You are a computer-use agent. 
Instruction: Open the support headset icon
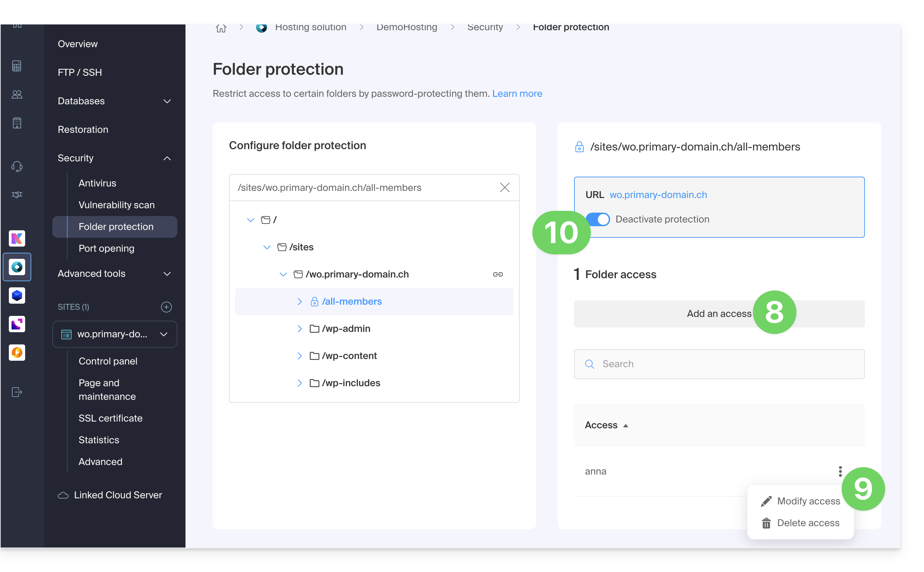tap(17, 166)
